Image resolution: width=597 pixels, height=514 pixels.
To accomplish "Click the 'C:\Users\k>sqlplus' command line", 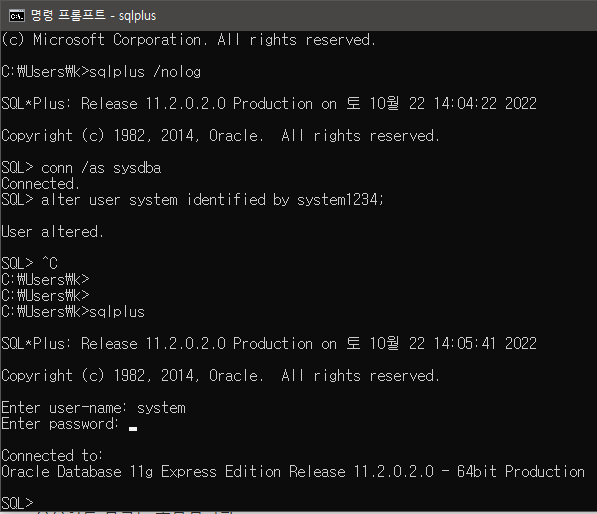I will pyautogui.click(x=73, y=312).
